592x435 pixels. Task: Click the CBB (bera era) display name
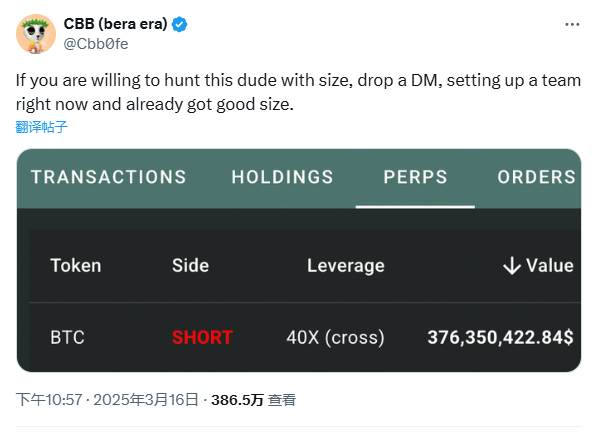(115, 24)
